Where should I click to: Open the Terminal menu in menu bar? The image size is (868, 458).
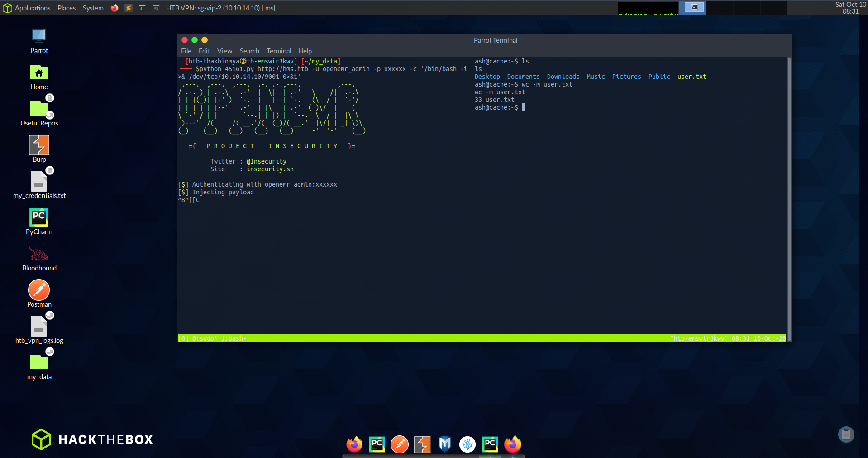point(279,51)
